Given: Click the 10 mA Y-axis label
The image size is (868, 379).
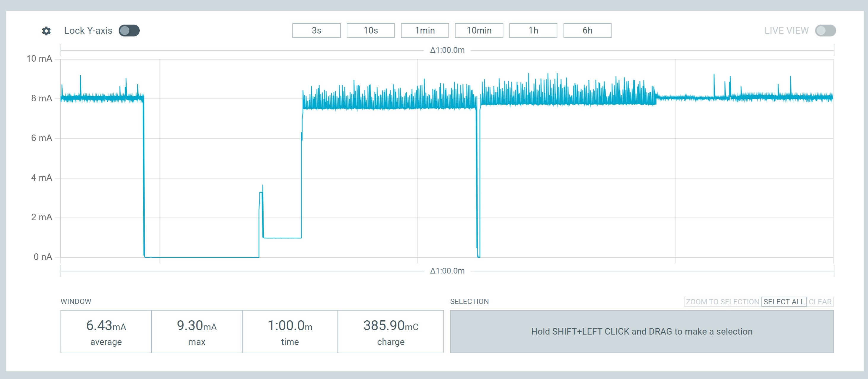Looking at the screenshot, I should pyautogui.click(x=39, y=59).
